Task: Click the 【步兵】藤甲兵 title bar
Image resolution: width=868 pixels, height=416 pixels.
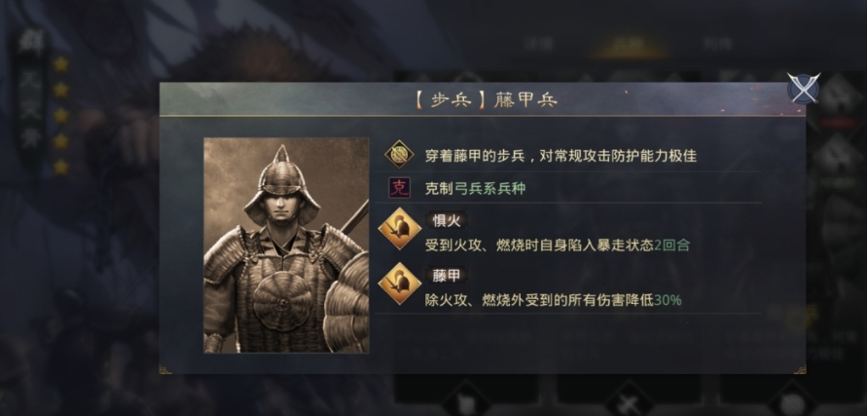Action: point(482,99)
